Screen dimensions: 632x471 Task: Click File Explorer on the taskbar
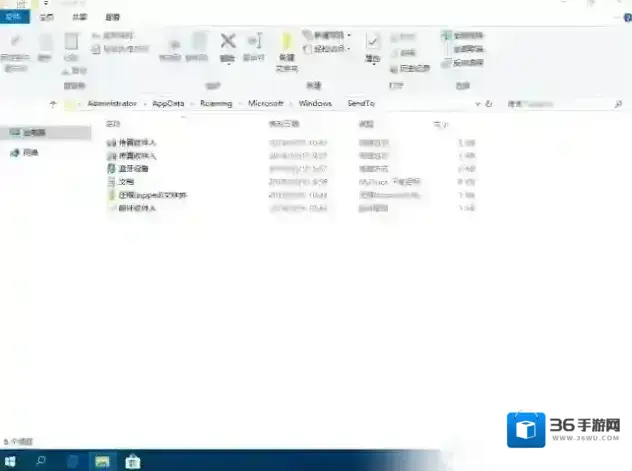point(102,461)
